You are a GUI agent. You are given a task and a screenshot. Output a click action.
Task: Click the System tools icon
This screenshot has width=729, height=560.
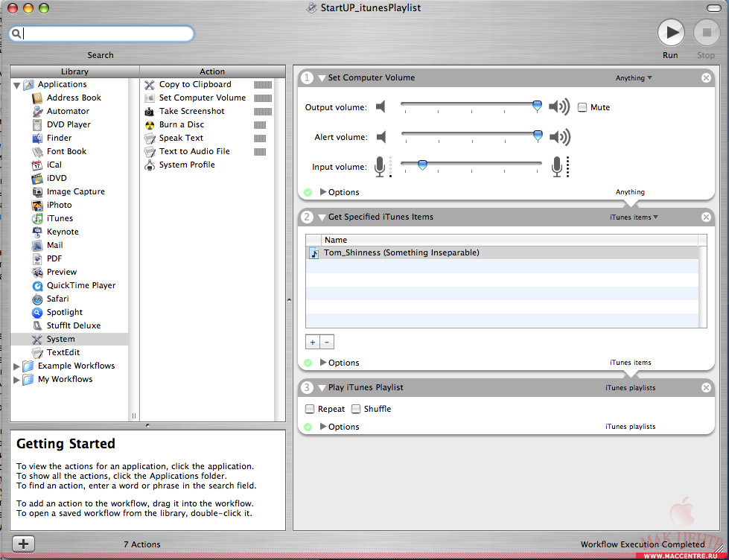pos(37,340)
